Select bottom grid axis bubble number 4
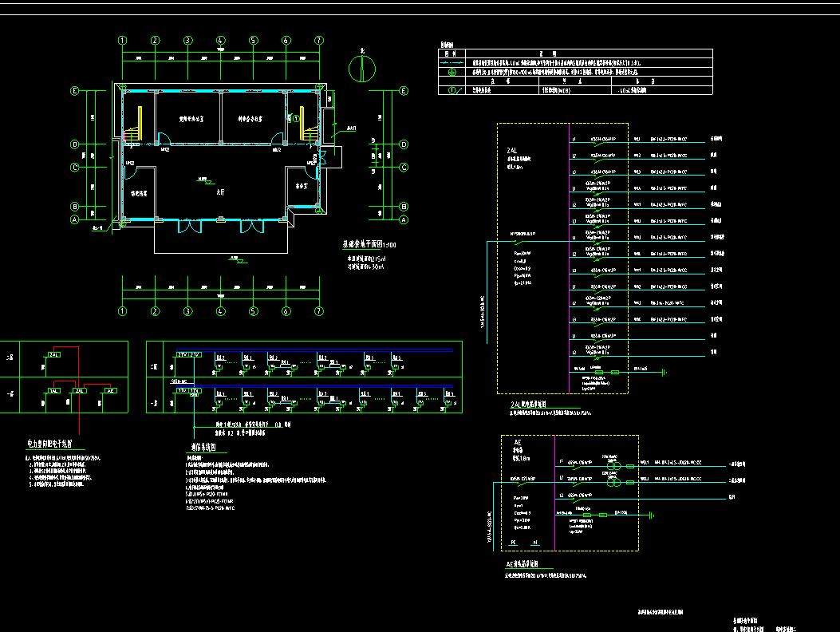The height and width of the screenshot is (632, 840). tap(220, 311)
